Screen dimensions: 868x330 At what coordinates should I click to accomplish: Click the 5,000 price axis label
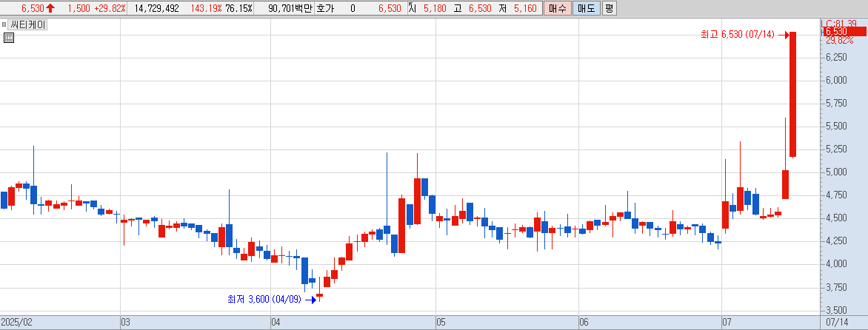837,172
